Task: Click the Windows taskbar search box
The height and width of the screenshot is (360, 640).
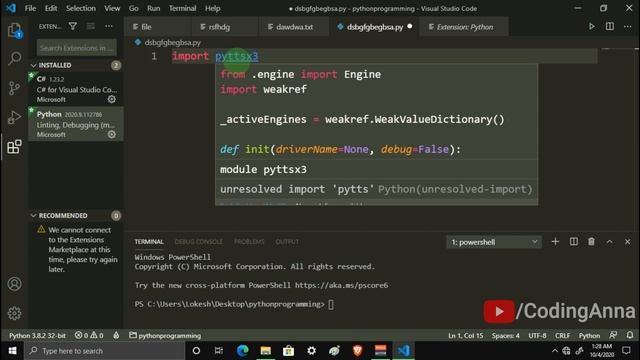Action: (x=104, y=351)
